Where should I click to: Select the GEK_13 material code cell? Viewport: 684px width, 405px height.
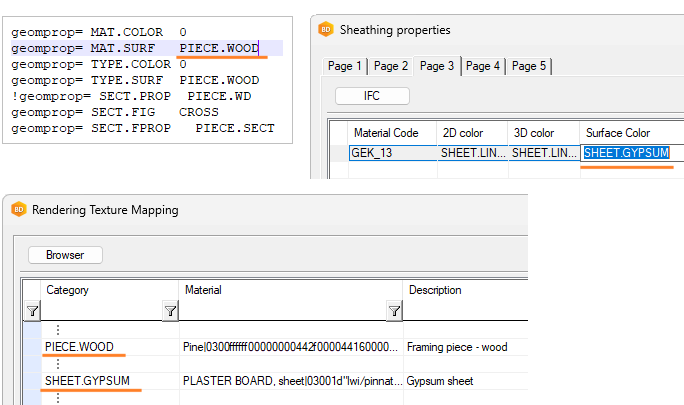tap(391, 153)
